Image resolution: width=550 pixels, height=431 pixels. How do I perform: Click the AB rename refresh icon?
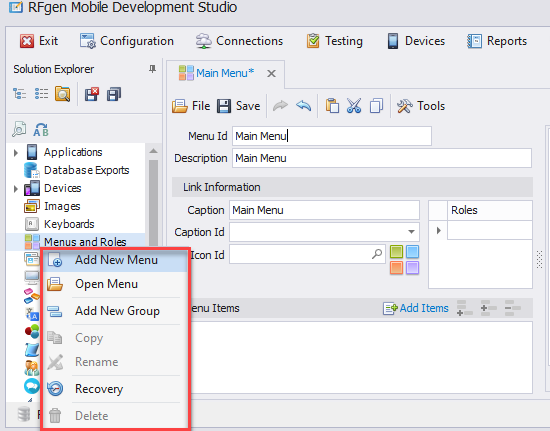tap(41, 130)
